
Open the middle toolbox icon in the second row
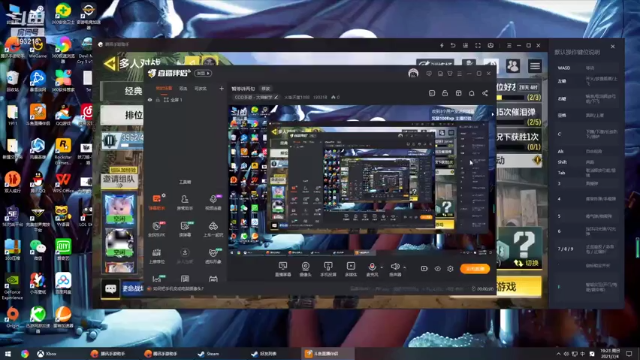point(184,229)
